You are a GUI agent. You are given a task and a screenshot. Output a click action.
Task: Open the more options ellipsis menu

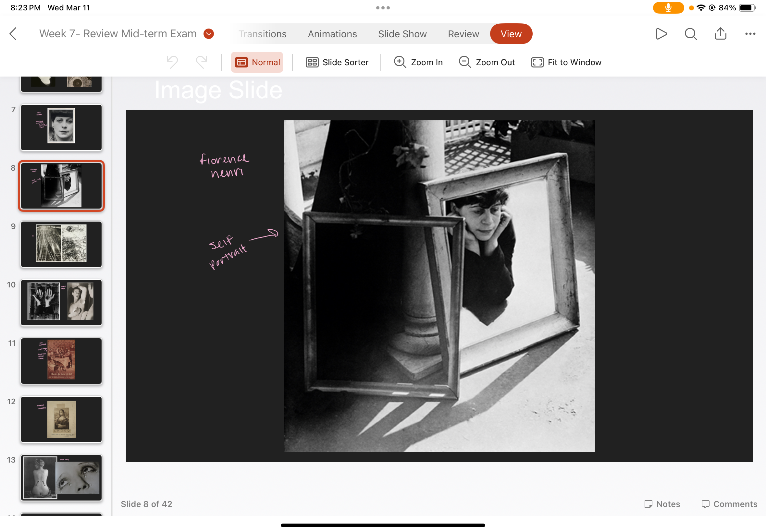point(750,34)
